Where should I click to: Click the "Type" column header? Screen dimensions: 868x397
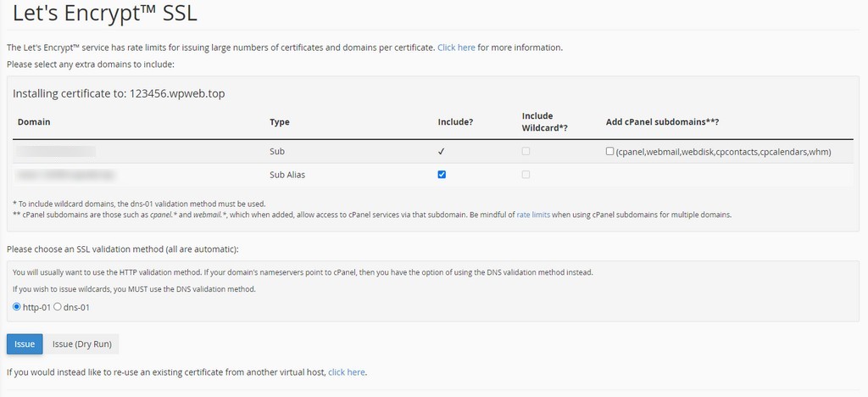click(280, 122)
